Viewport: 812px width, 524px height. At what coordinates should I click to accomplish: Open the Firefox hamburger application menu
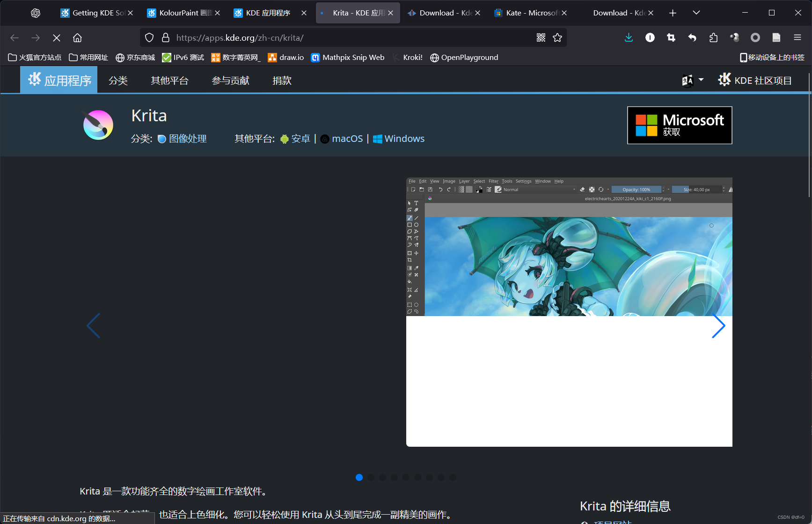[797, 37]
